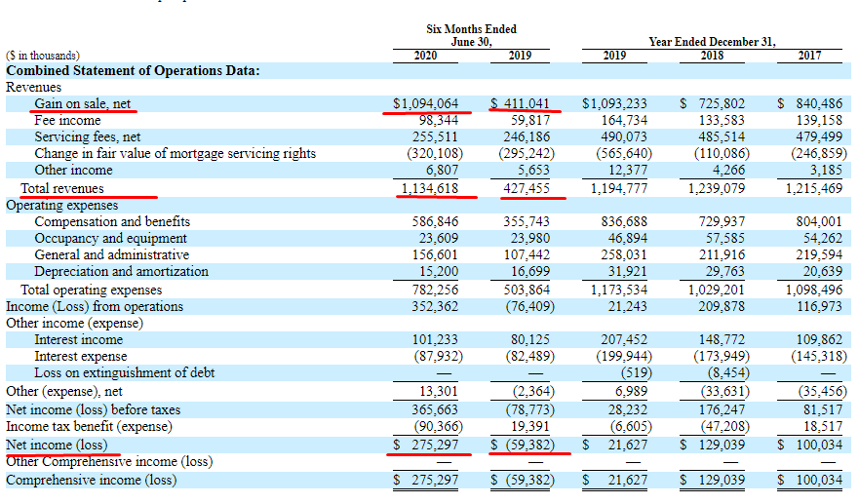859x504 pixels.
Task: Click the "Revenues" section label
Action: pos(33,87)
